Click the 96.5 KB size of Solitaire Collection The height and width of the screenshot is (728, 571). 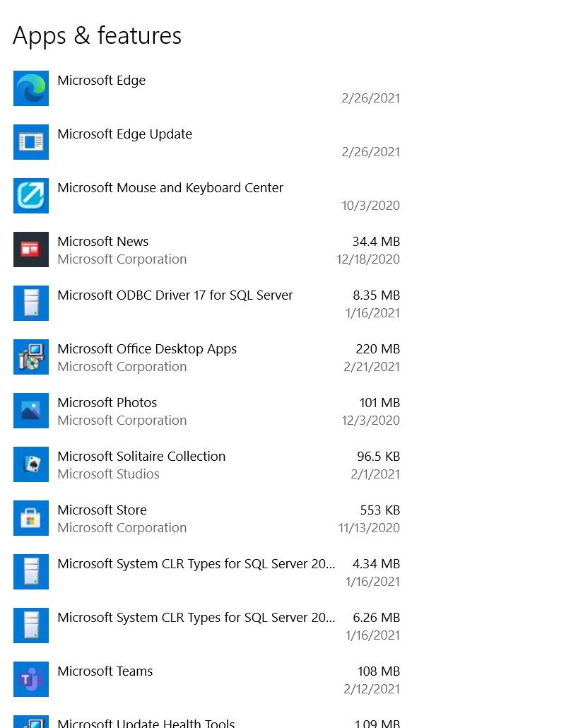click(x=378, y=457)
